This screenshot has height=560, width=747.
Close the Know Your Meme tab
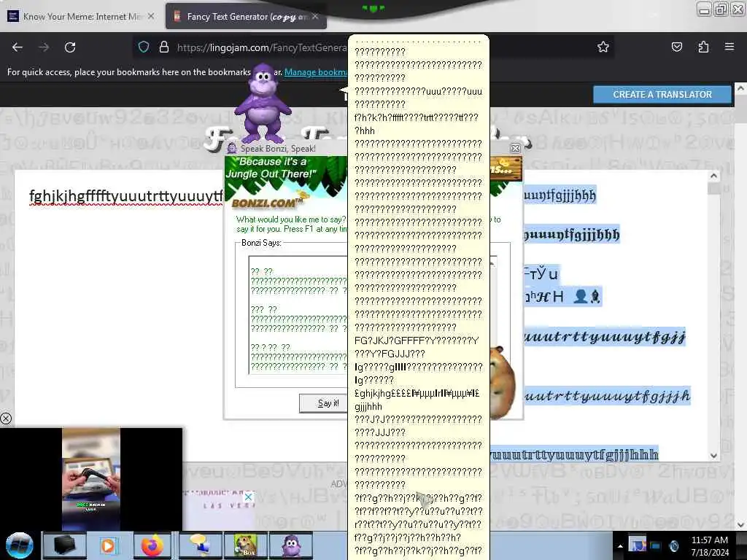click(x=150, y=17)
